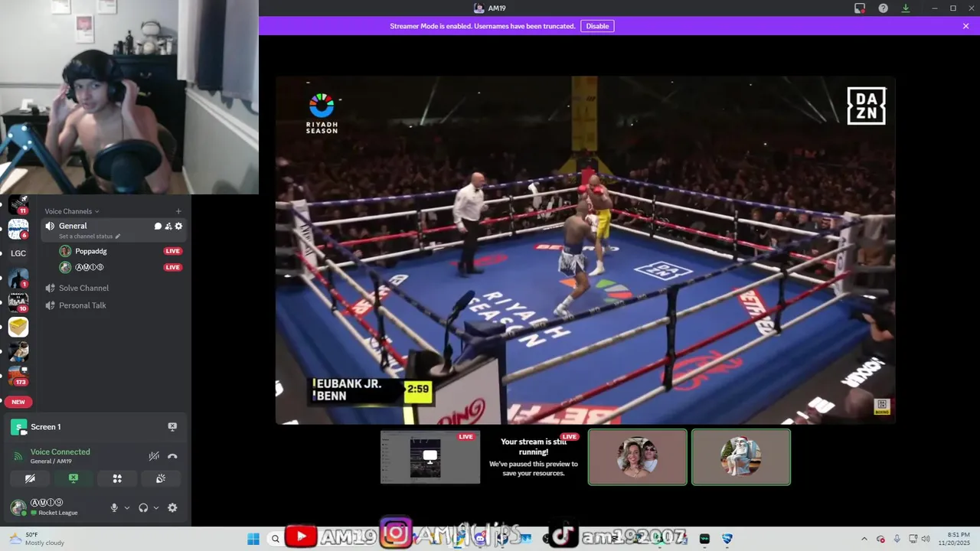The width and height of the screenshot is (980, 551).
Task: Open Windows taskbar search
Action: tap(276, 539)
